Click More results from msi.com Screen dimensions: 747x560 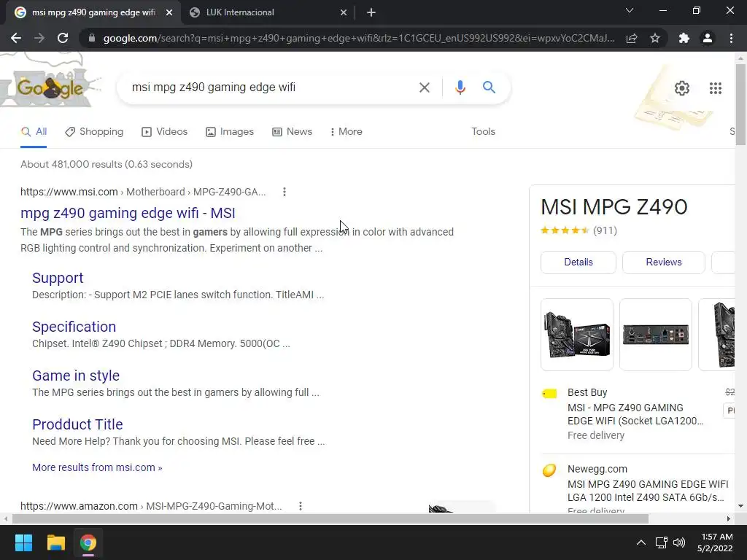point(97,467)
